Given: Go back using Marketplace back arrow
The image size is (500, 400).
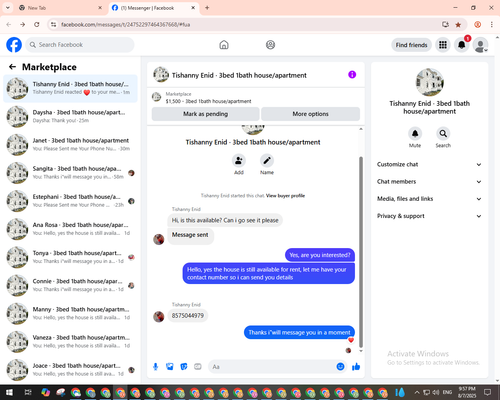Looking at the screenshot, I should (x=12, y=67).
